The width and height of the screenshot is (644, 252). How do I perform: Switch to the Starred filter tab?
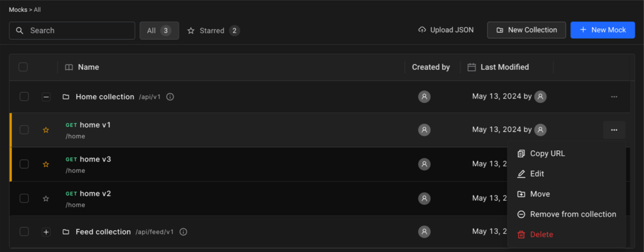213,30
